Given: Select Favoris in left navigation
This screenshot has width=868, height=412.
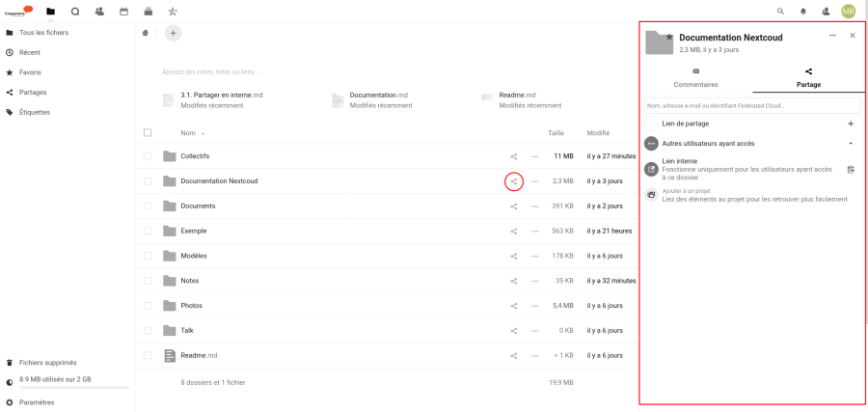Looking at the screenshot, I should click(x=30, y=72).
